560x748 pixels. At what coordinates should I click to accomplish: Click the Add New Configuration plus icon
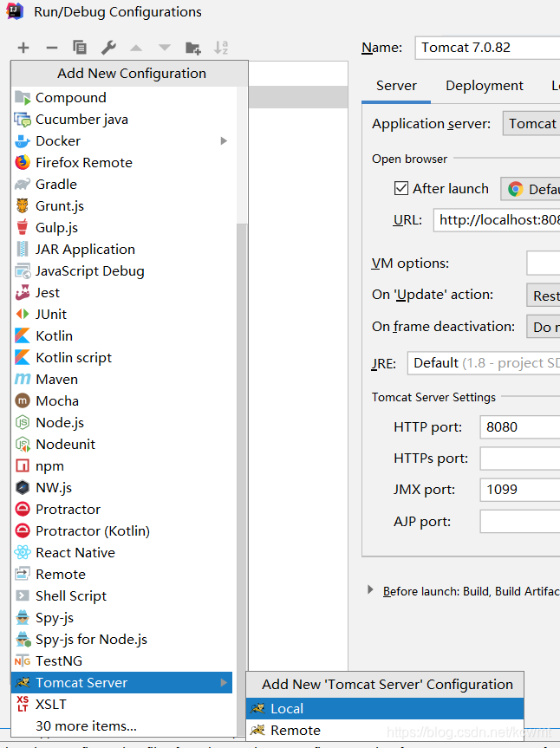pos(23,48)
